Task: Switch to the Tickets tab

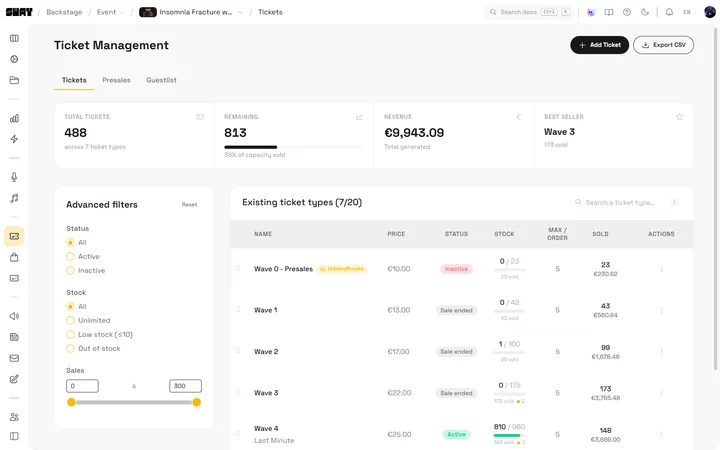Action: pyautogui.click(x=74, y=80)
